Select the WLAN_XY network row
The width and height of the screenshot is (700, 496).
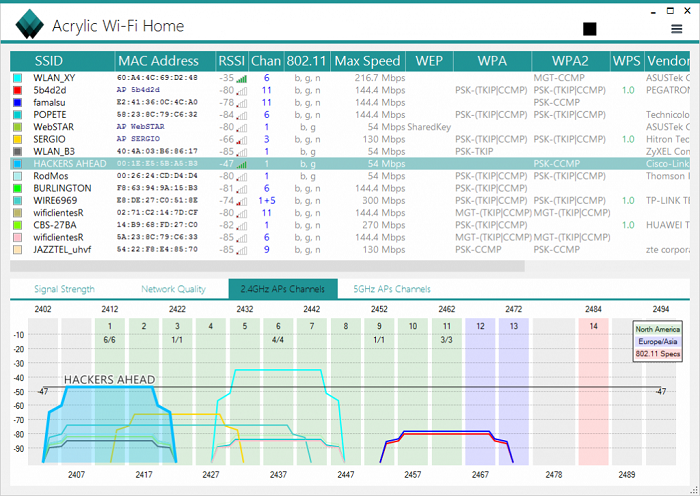coord(350,78)
